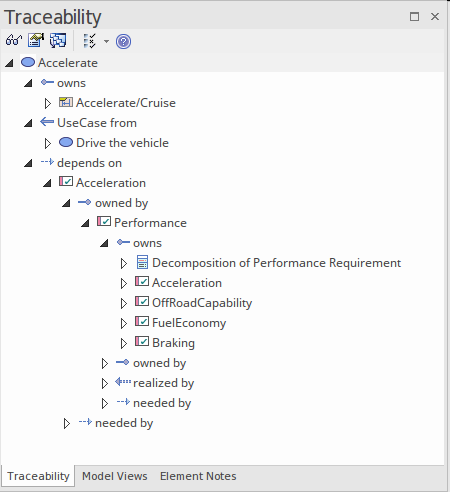Open the element properties toolbar icon
The height and width of the screenshot is (492, 450).
[36, 41]
